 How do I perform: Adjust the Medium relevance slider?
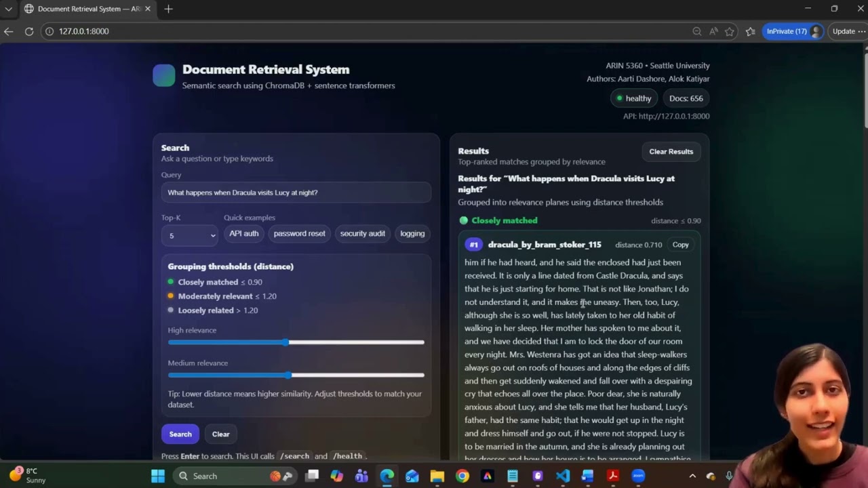pyautogui.click(x=296, y=375)
